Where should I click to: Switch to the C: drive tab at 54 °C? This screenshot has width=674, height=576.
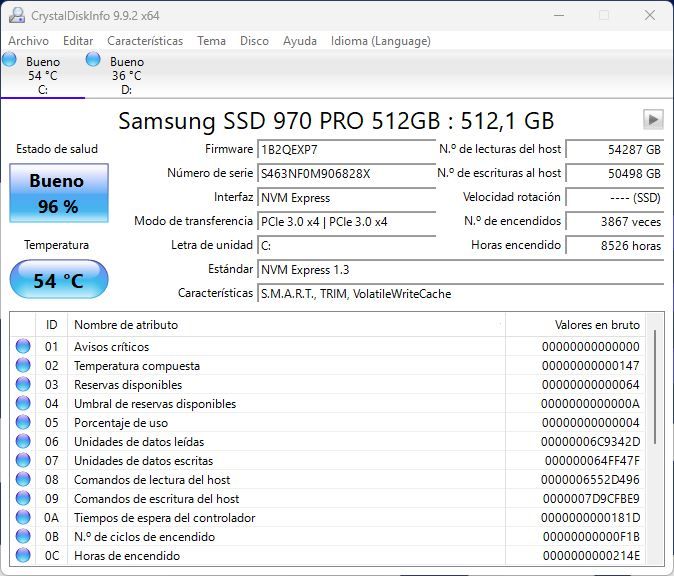pos(43,75)
